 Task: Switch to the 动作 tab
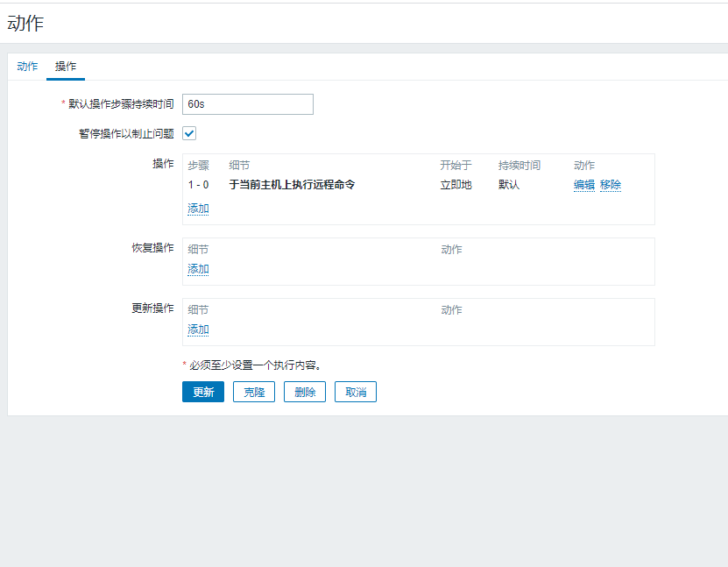pyautogui.click(x=27, y=67)
